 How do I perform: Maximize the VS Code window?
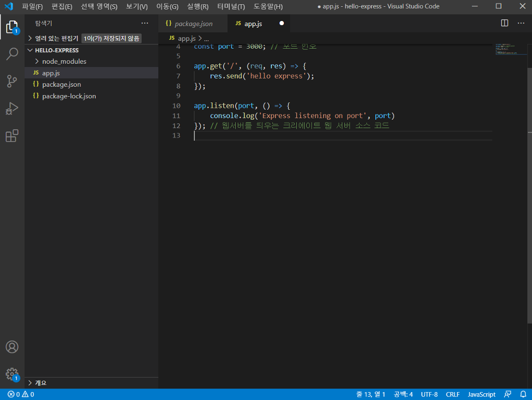pyautogui.click(x=499, y=6)
